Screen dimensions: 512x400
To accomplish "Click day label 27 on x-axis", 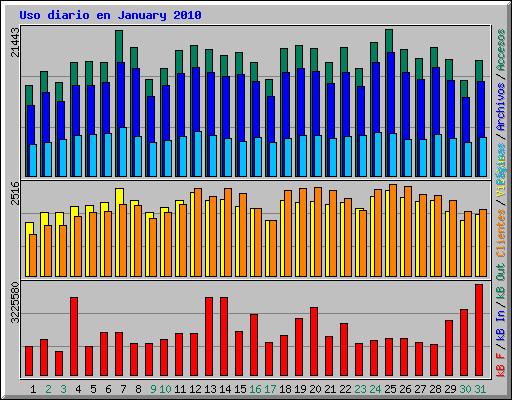I will click(420, 389).
